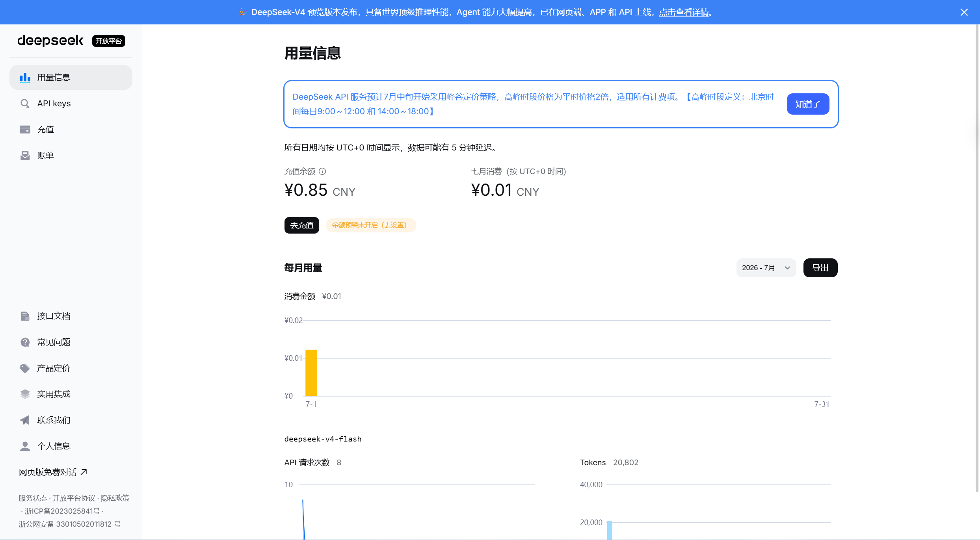
Task: Click the person icon beside 个人信息
Action: click(25, 446)
